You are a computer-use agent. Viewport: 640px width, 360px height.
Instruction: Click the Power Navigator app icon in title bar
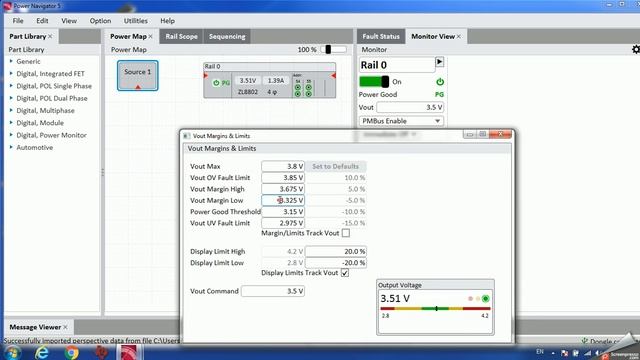coord(7,6)
